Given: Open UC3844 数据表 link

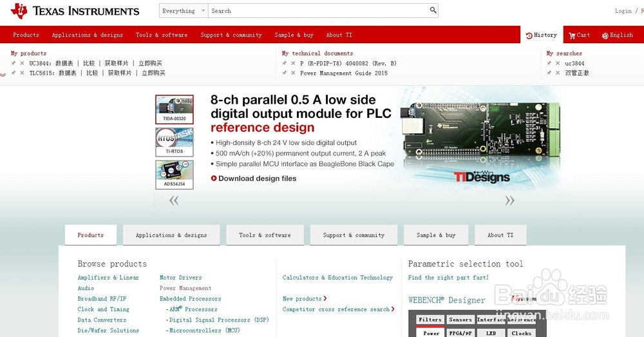Looking at the screenshot, I should point(64,63).
